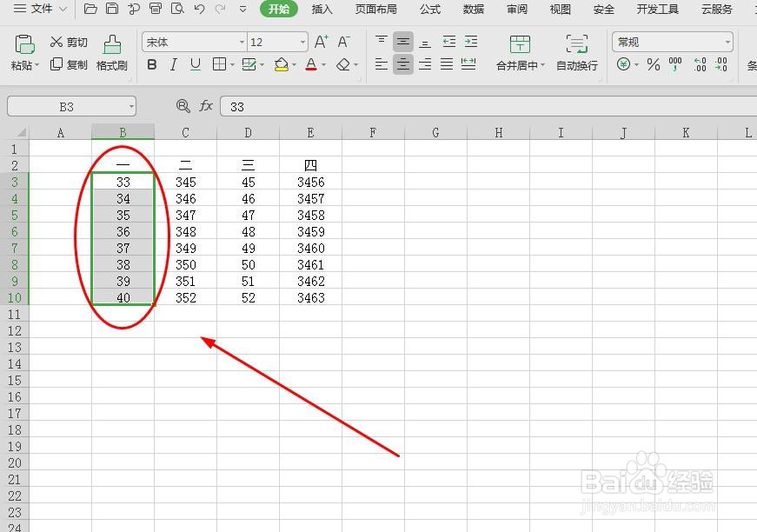Expand the Name Box B3 dropdown
Image resolution: width=757 pixels, height=532 pixels.
(131, 106)
